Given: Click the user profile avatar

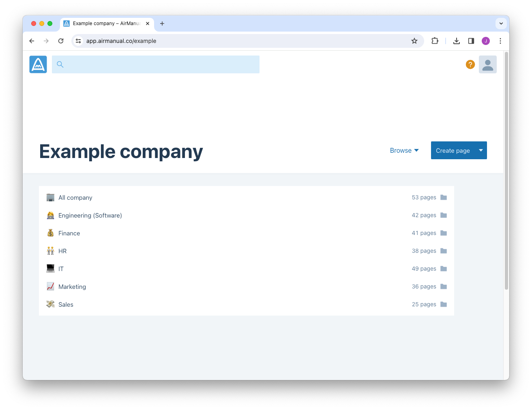Looking at the screenshot, I should click(x=487, y=64).
